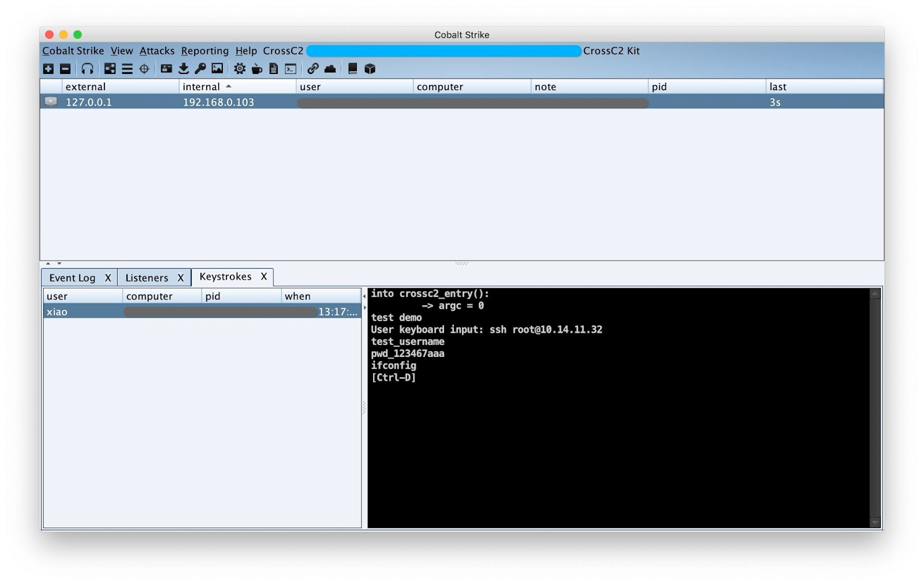
Task: Click the keystroke console scrollbar up arrow
Action: (875, 294)
